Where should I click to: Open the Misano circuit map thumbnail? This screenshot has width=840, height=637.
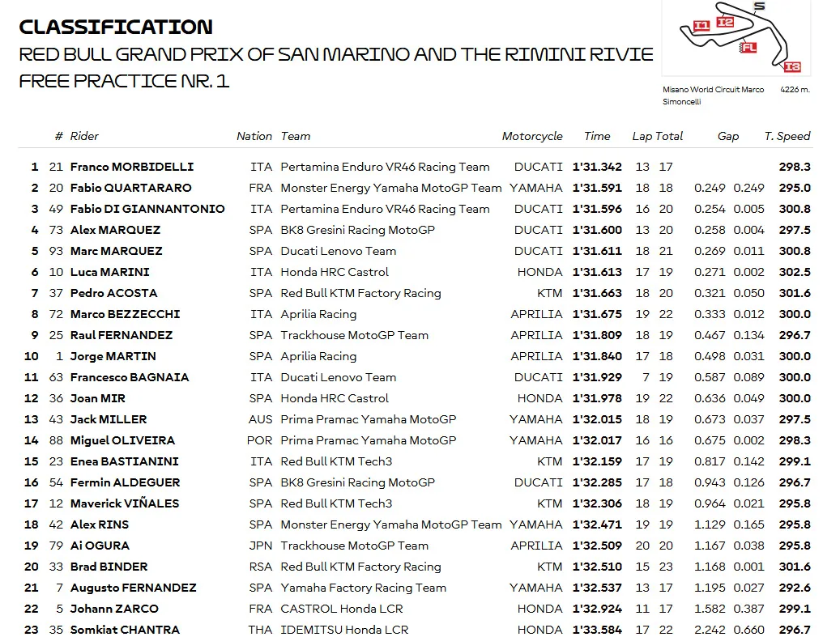coord(736,37)
